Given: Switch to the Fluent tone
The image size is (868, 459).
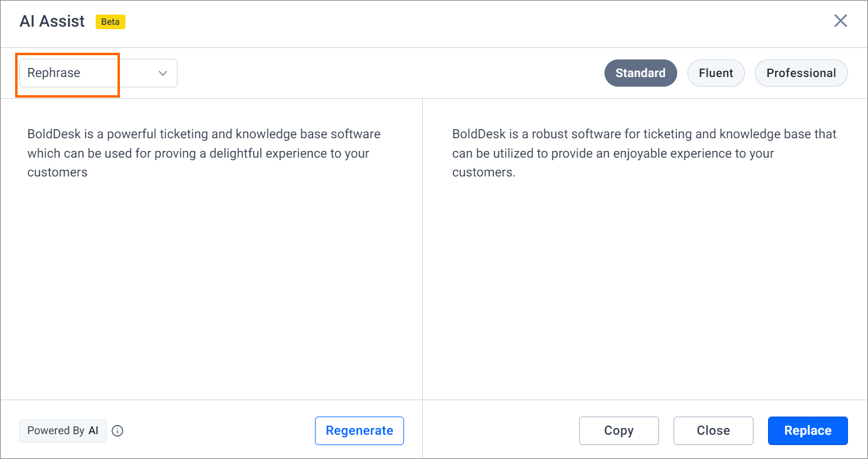Looking at the screenshot, I should coord(716,73).
